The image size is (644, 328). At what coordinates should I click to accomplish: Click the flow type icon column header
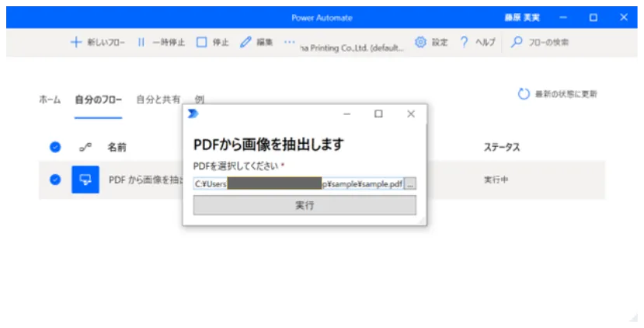point(85,147)
